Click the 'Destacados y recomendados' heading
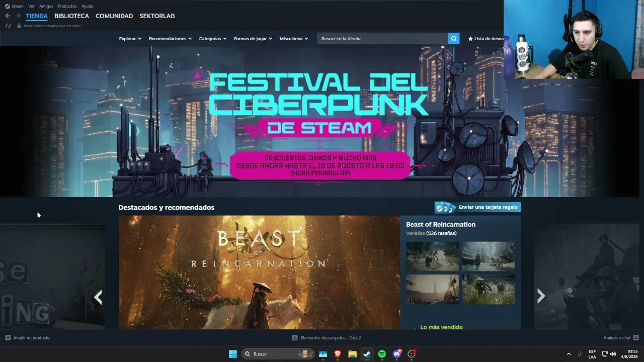This screenshot has height=362, width=644. point(167,208)
